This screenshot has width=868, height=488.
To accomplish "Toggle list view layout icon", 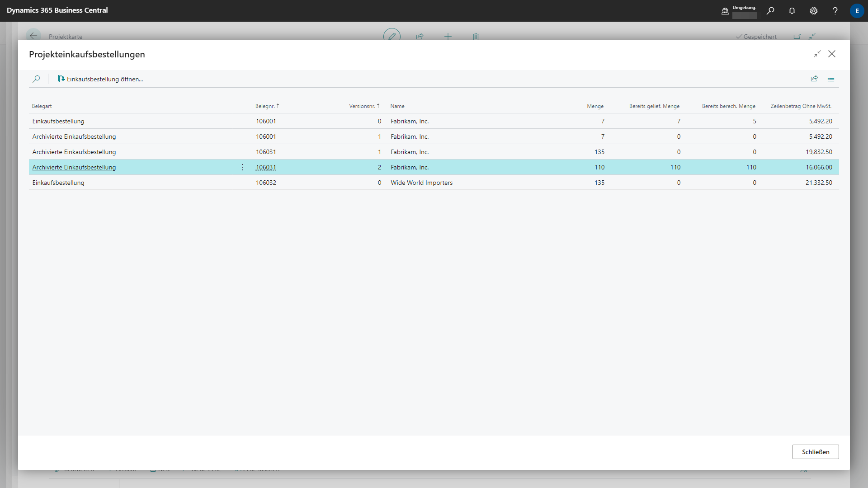I will click(x=831, y=79).
